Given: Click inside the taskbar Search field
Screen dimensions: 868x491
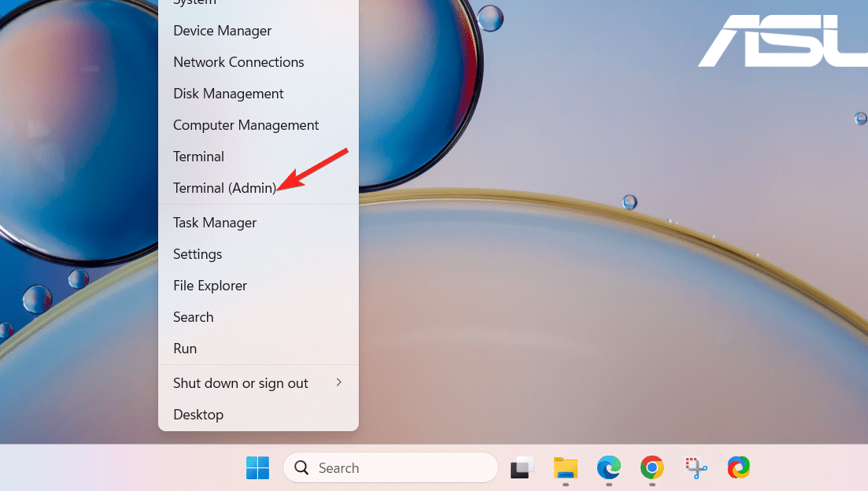Looking at the screenshot, I should [370, 467].
